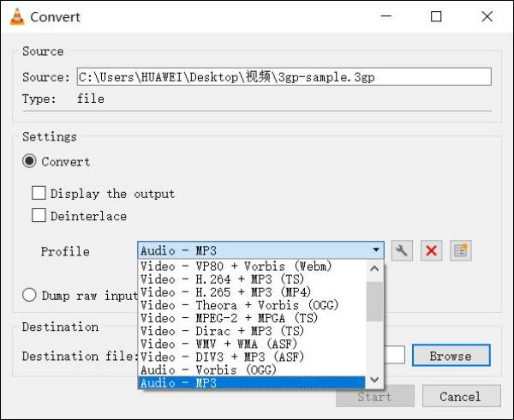Collapse the Profile combo box arrow

coord(376,250)
